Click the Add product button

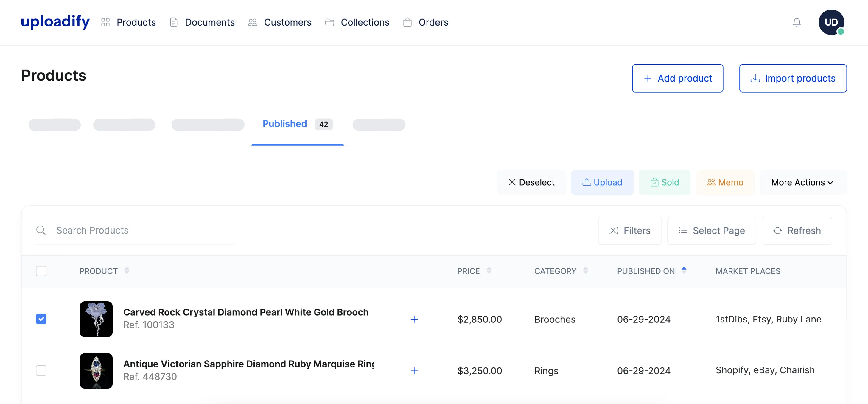click(677, 78)
